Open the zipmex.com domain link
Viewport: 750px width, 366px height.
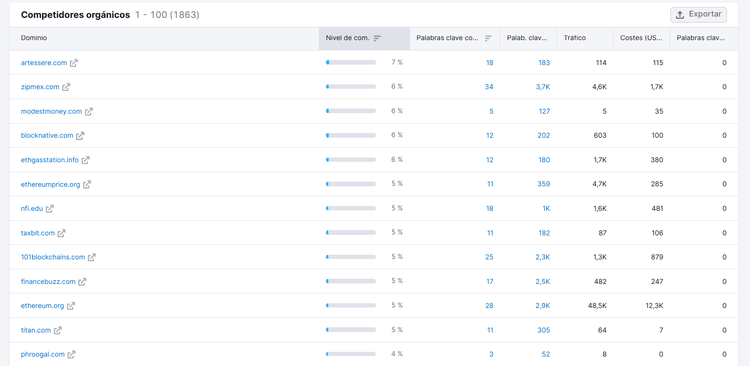pyautogui.click(x=40, y=87)
